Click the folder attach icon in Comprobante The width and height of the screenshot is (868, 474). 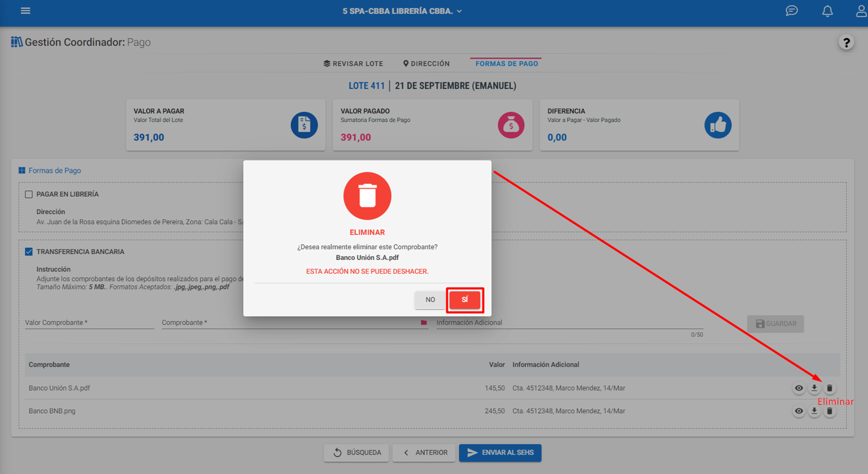click(424, 323)
